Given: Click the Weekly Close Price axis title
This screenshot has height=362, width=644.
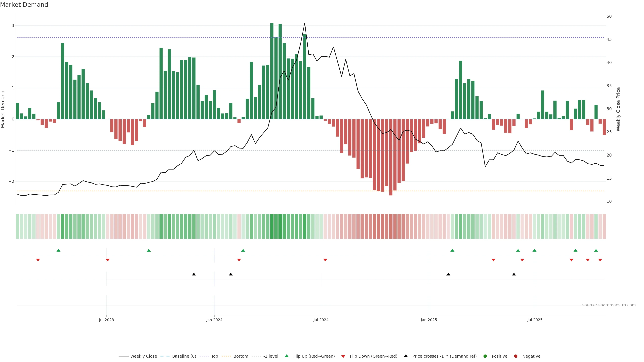Looking at the screenshot, I should pos(618,109).
